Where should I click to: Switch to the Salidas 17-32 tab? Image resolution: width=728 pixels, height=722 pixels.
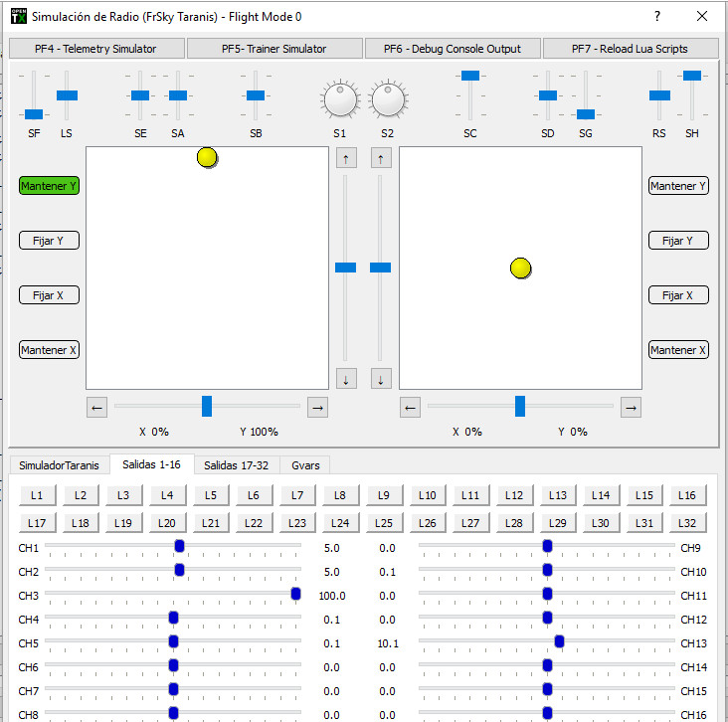pos(236,464)
